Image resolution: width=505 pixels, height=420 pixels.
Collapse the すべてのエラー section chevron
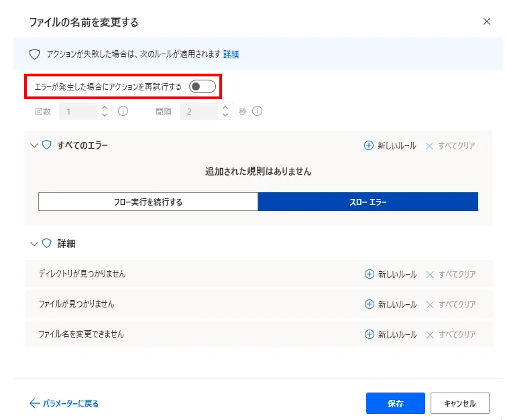(x=34, y=145)
